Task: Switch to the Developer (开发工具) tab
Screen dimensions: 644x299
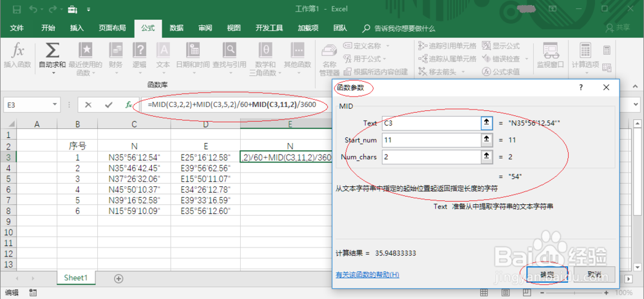Action: pos(269,28)
